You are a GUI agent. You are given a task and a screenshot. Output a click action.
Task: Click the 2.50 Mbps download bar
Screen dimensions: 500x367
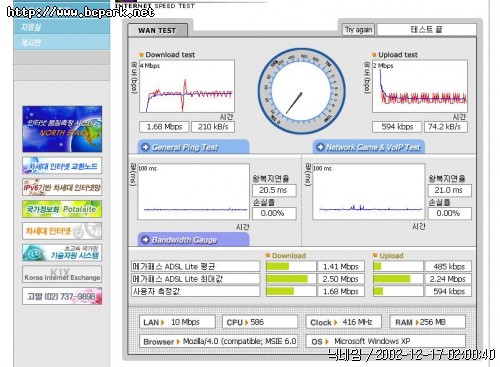tap(291, 279)
